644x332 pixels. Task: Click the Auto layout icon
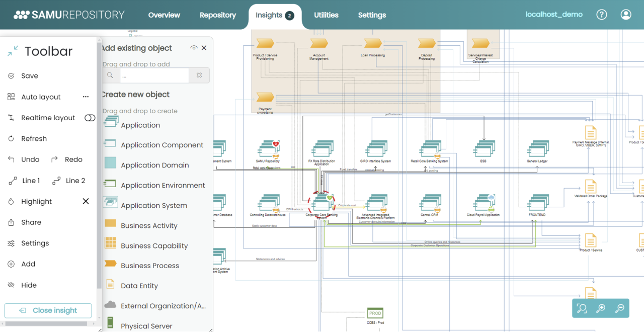(11, 97)
